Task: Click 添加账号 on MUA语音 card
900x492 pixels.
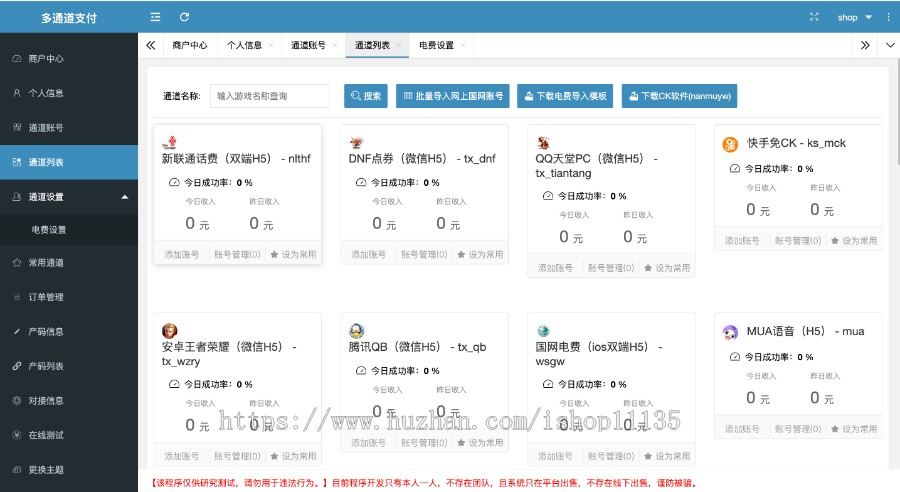Action: [x=742, y=429]
